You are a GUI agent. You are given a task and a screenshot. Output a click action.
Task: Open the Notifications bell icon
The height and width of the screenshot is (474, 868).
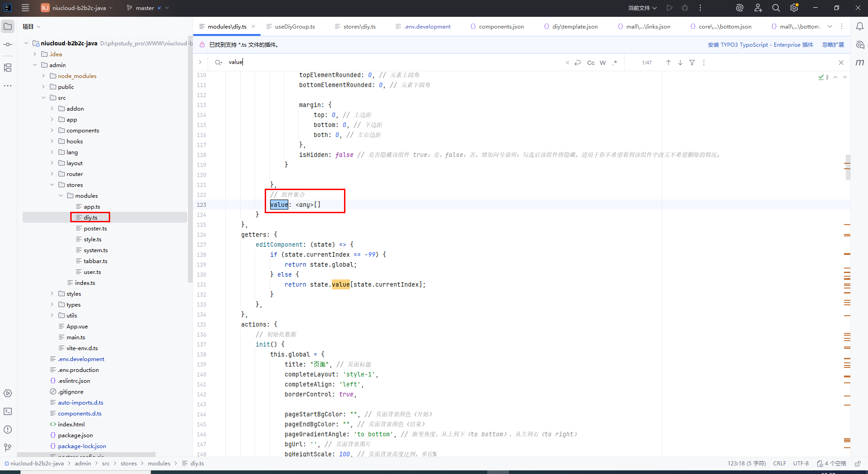point(859,26)
